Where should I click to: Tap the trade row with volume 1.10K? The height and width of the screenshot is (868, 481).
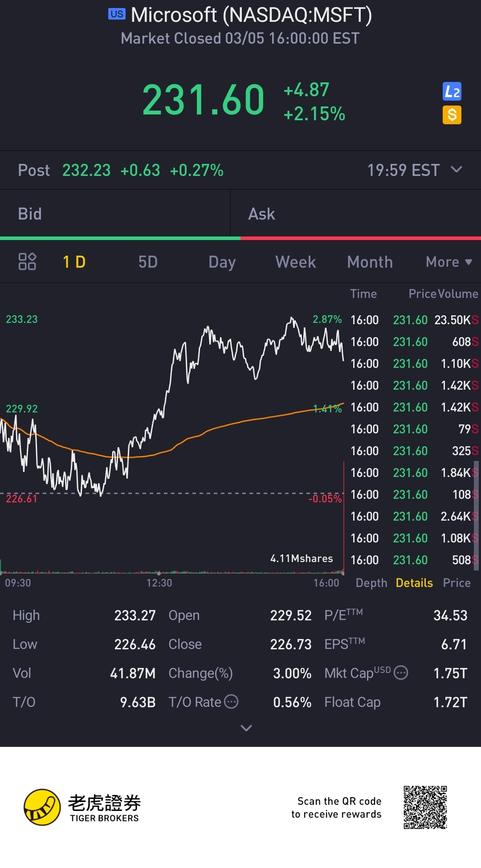pyautogui.click(x=414, y=363)
